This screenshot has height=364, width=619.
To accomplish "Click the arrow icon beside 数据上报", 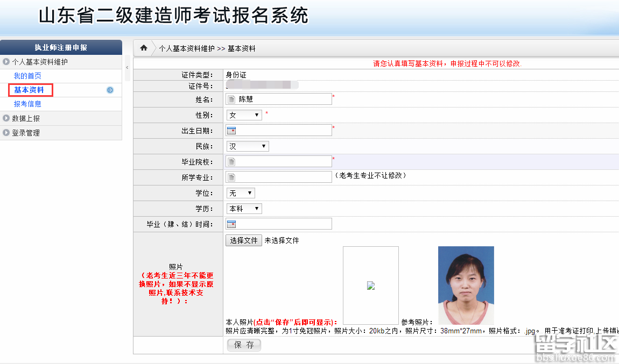I will pyautogui.click(x=6, y=118).
